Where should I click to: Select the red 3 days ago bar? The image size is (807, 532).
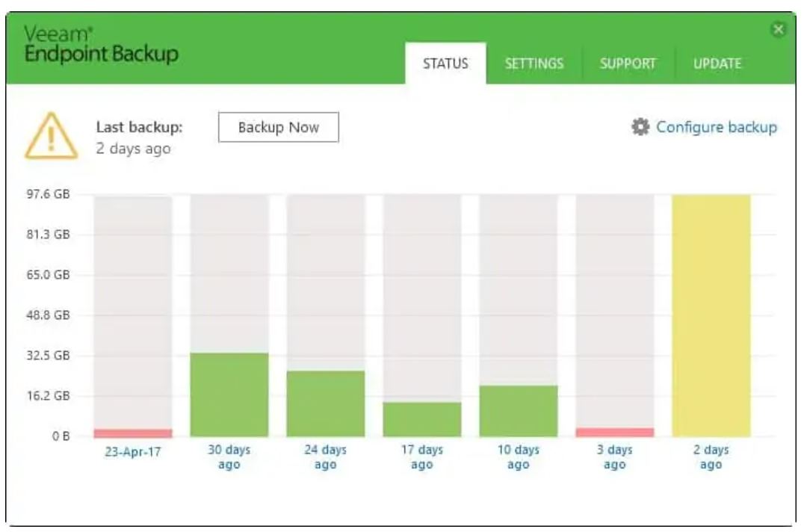coord(615,432)
